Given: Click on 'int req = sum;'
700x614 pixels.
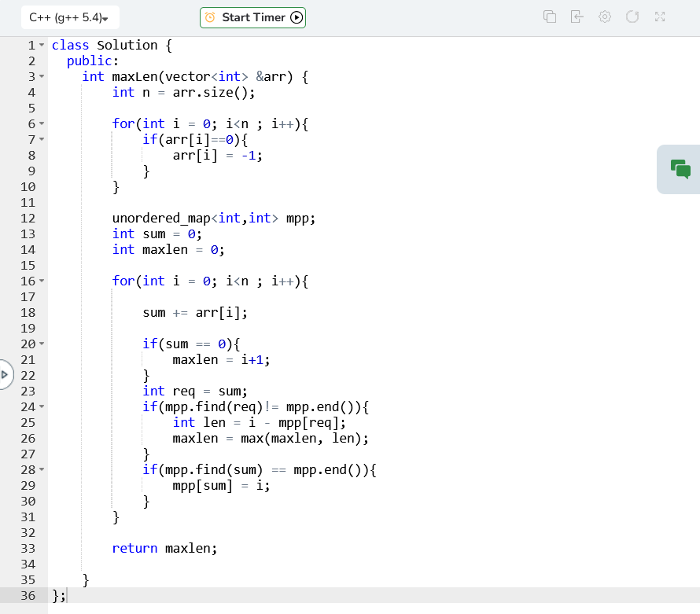Looking at the screenshot, I should (194, 392).
